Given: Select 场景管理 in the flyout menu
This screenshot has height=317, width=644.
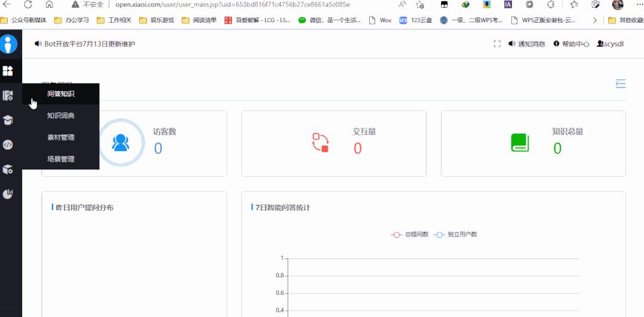Looking at the screenshot, I should click(x=61, y=159).
